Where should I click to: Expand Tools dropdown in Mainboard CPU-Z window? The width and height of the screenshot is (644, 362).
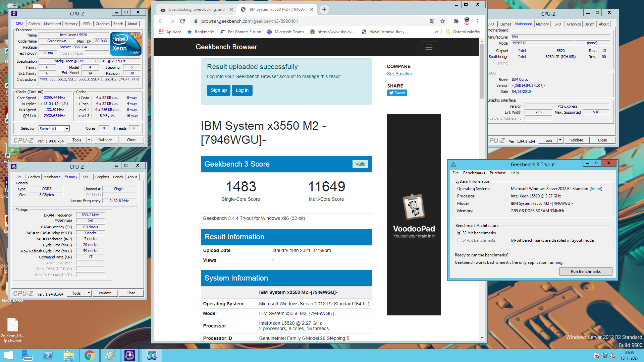(560, 140)
